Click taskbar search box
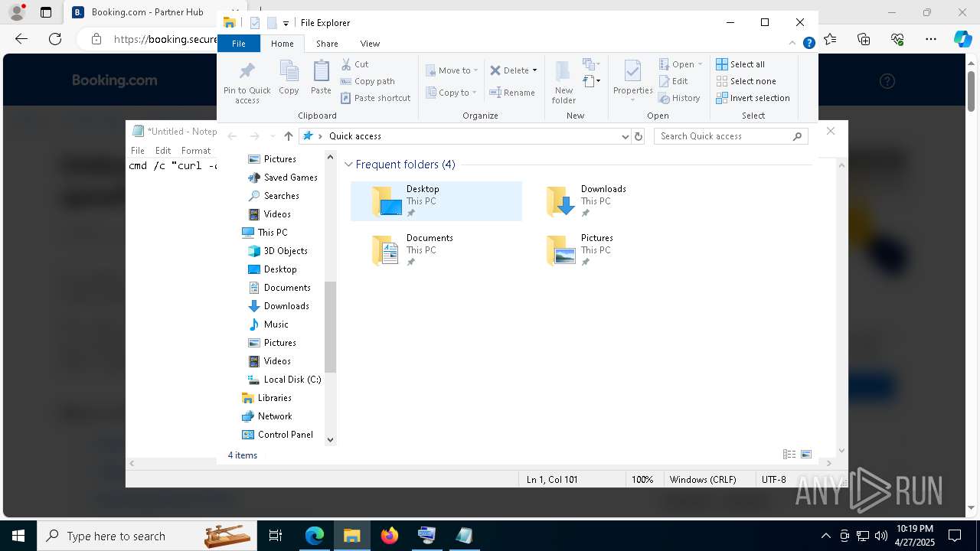The image size is (980, 551). click(x=148, y=536)
